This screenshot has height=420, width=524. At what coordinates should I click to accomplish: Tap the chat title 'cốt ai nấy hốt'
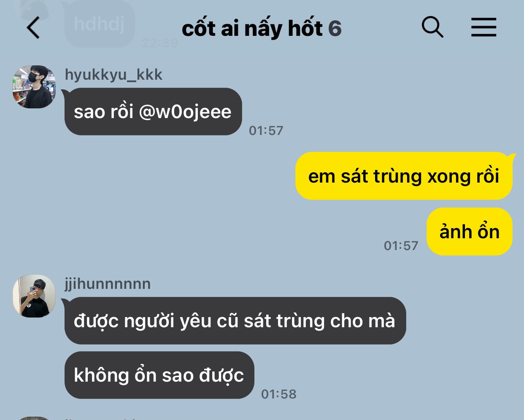click(252, 28)
